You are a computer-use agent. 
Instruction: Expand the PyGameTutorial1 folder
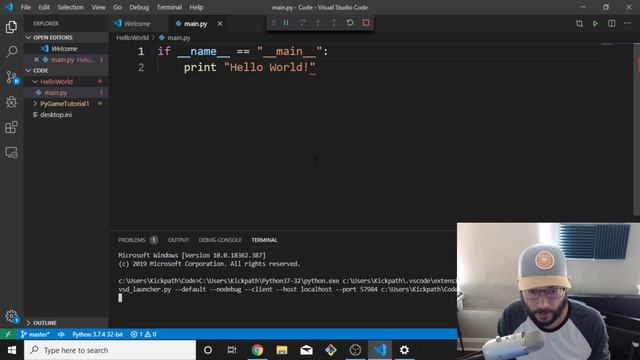pyautogui.click(x=64, y=104)
